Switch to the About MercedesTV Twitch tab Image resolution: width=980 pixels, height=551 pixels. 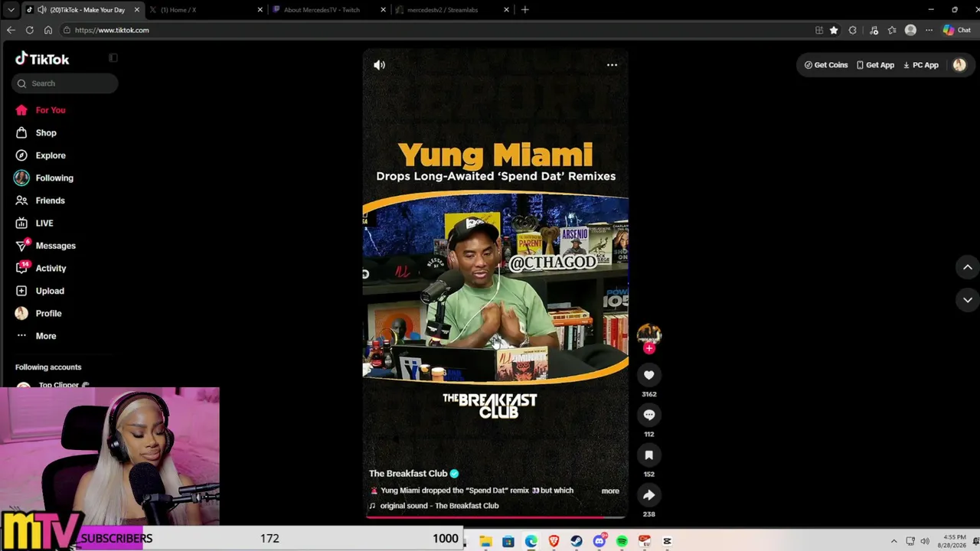click(x=330, y=10)
